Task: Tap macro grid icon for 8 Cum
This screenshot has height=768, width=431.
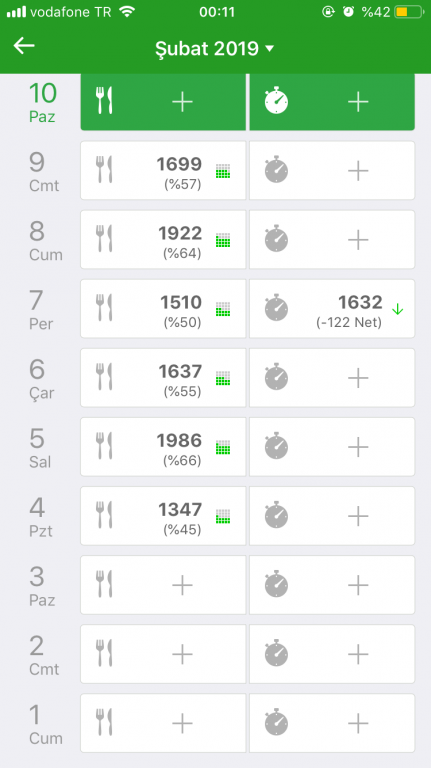Action: coord(223,240)
